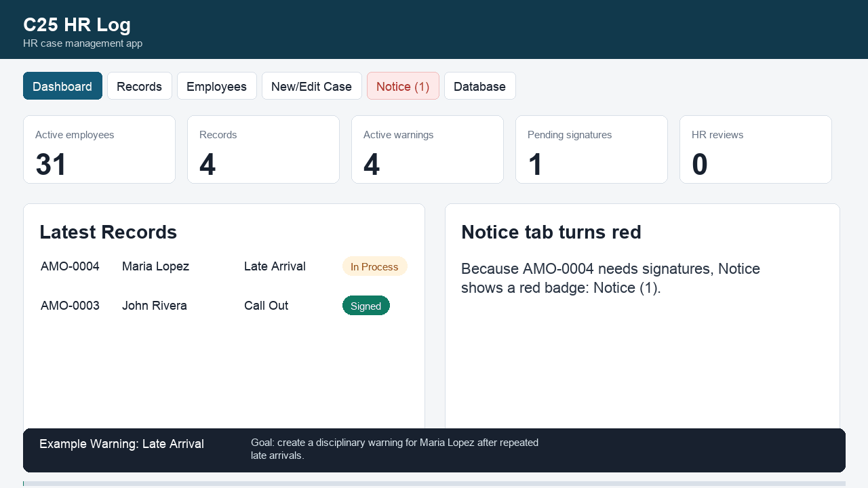Switch to the Database tab

(479, 86)
